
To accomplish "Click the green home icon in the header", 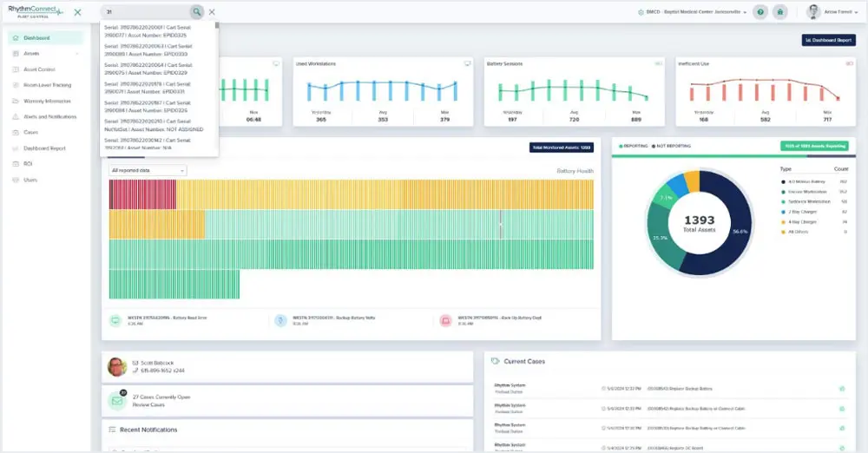I will (780, 11).
